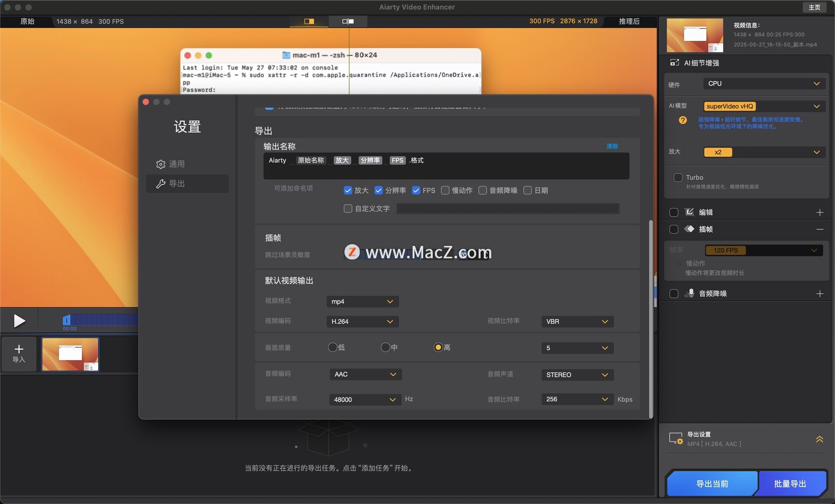Expand the audio denoise section plus
835x504 pixels.
point(820,294)
